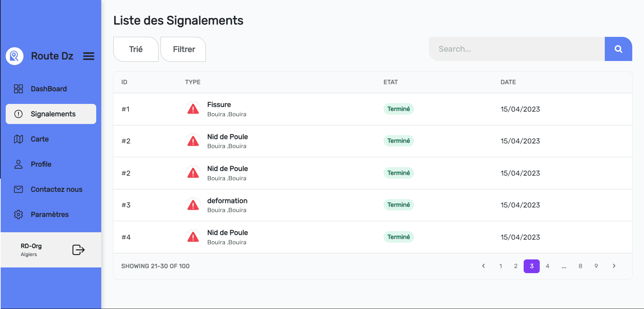Click the envelope icon next to Contactez nous
Screen dimensions: 644x309
pyautogui.click(x=18, y=189)
